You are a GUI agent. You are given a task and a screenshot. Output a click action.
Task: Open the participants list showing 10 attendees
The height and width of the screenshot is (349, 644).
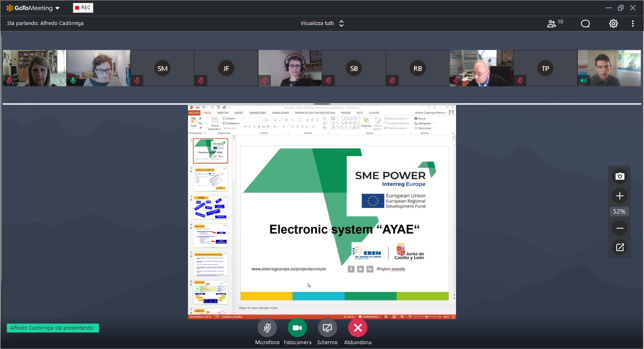[555, 23]
